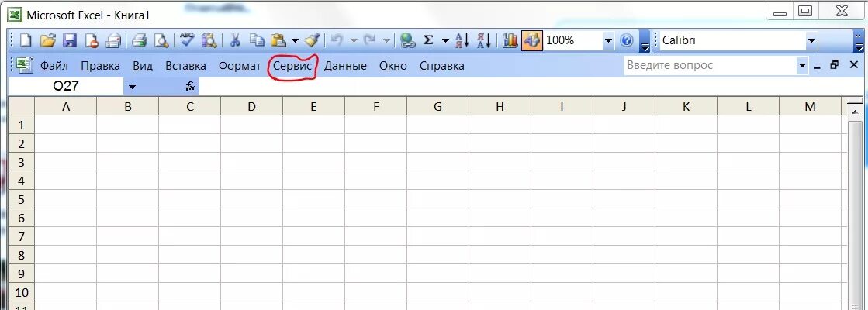Click the Redo arrow icon
Screen dimensions: 868x310
click(x=370, y=40)
